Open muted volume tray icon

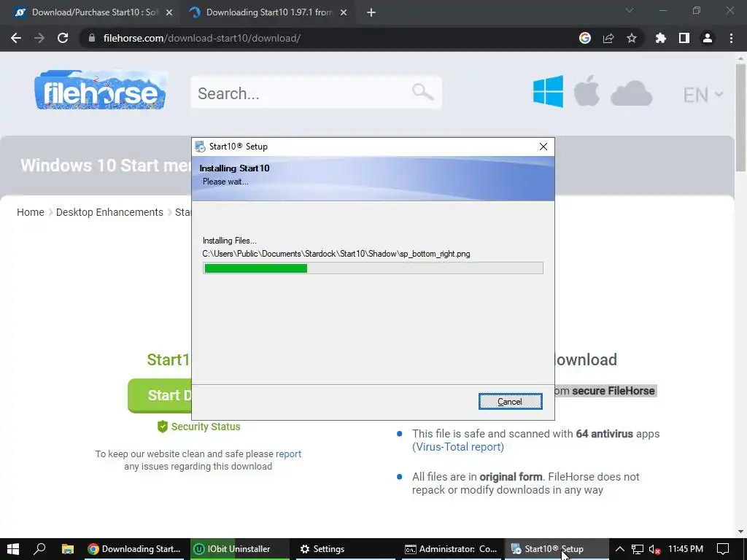click(x=654, y=549)
